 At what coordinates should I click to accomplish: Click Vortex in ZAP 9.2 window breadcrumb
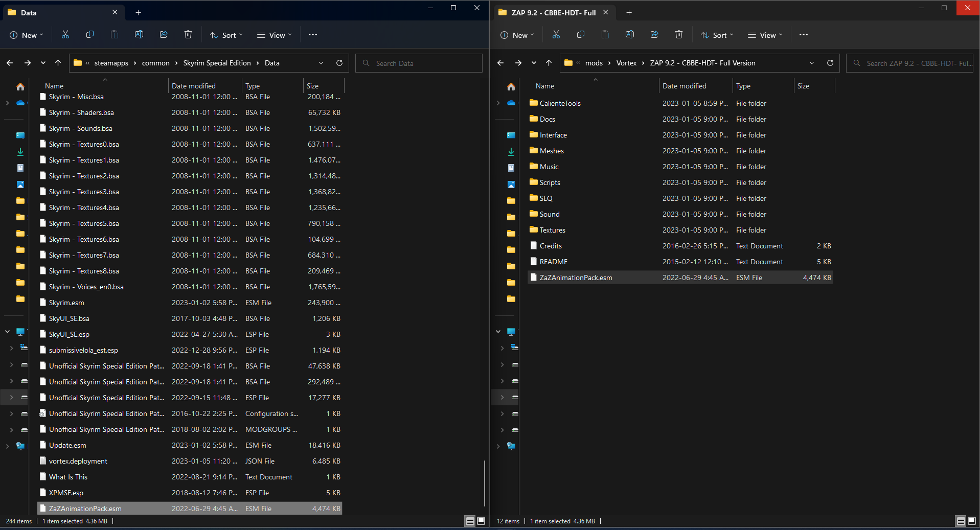pos(627,63)
